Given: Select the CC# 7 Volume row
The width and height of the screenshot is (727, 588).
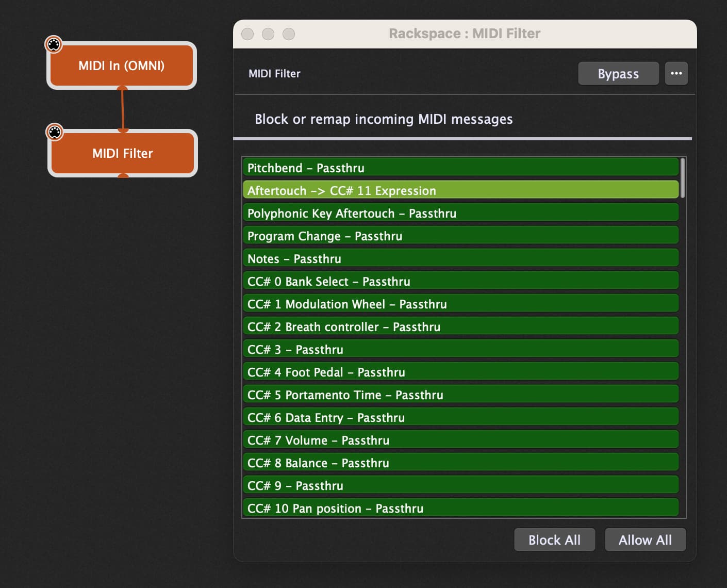Looking at the screenshot, I should click(x=460, y=440).
